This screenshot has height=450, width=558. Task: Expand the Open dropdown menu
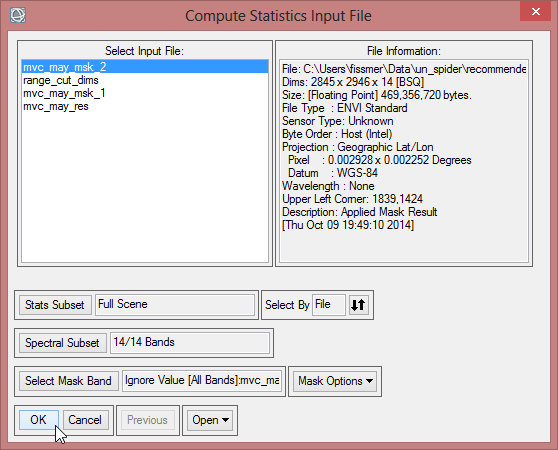pos(210,420)
